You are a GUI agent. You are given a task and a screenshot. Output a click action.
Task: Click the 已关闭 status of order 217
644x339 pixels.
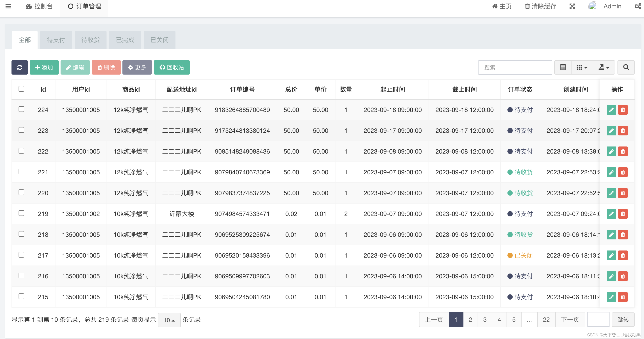tap(520, 255)
